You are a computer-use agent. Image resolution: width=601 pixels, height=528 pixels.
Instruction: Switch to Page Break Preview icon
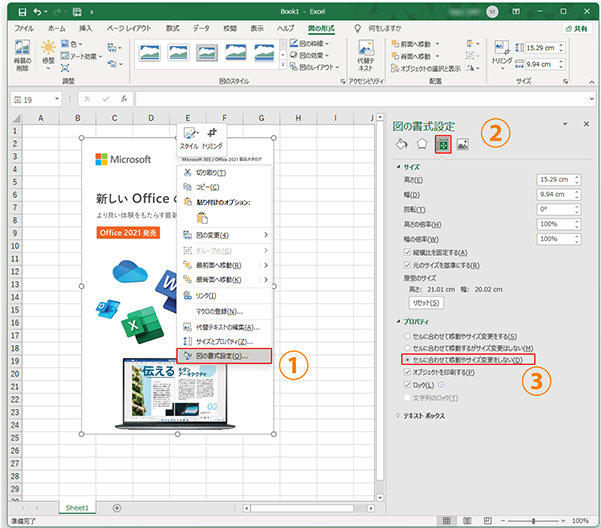coord(487,520)
